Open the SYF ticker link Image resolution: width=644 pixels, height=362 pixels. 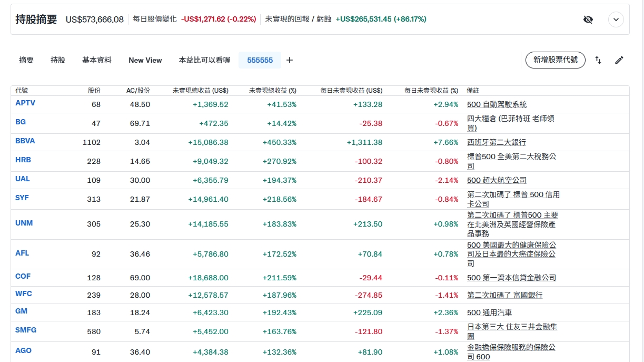coord(22,198)
